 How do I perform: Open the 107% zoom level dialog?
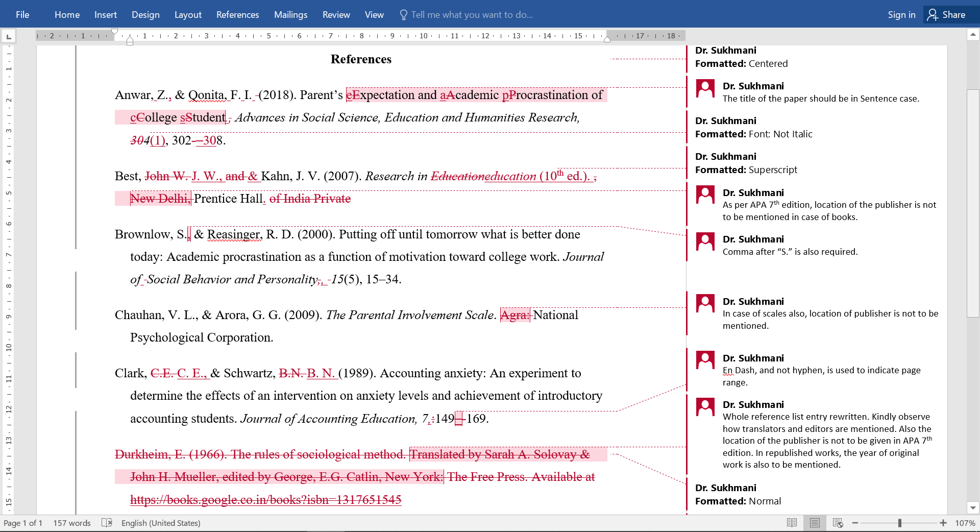pos(965,523)
